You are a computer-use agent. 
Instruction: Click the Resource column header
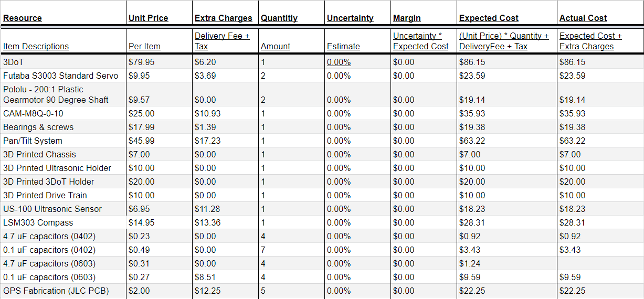pyautogui.click(x=23, y=18)
